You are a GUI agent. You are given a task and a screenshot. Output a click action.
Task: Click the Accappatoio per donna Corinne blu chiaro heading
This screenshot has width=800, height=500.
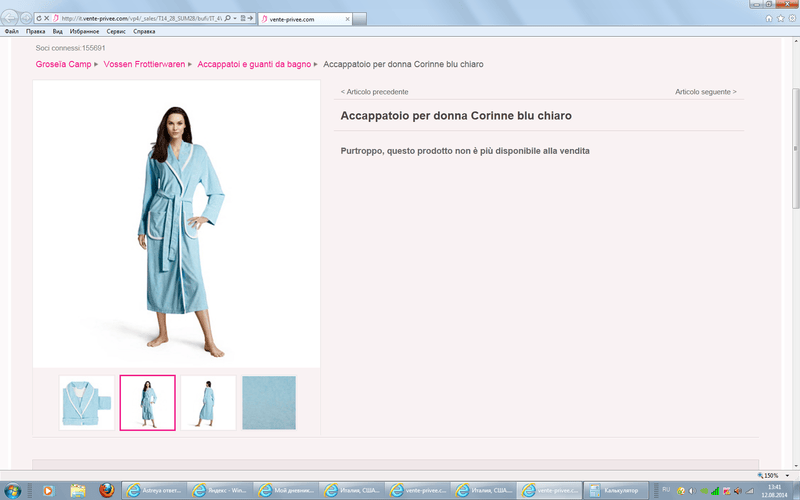(x=456, y=116)
